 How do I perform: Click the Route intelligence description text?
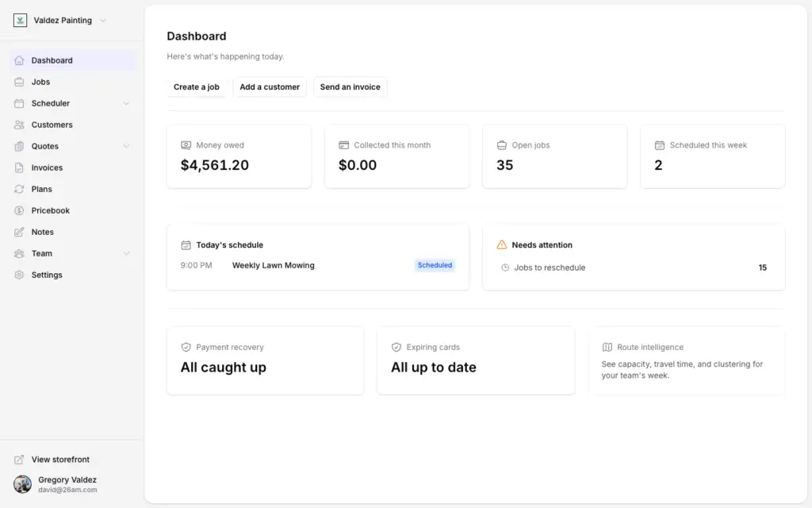pyautogui.click(x=682, y=370)
